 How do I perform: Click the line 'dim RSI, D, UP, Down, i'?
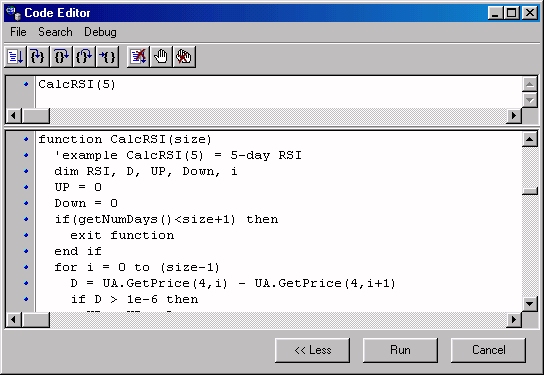pos(146,171)
